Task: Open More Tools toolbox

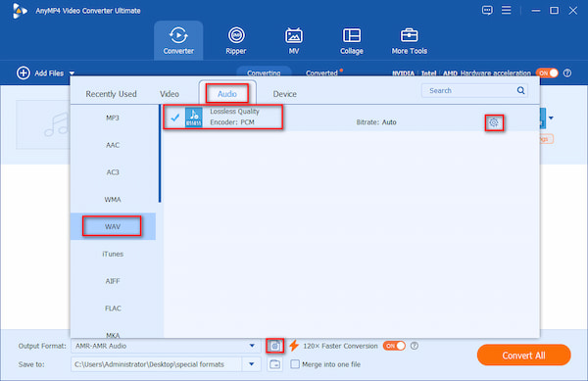Action: (x=409, y=40)
